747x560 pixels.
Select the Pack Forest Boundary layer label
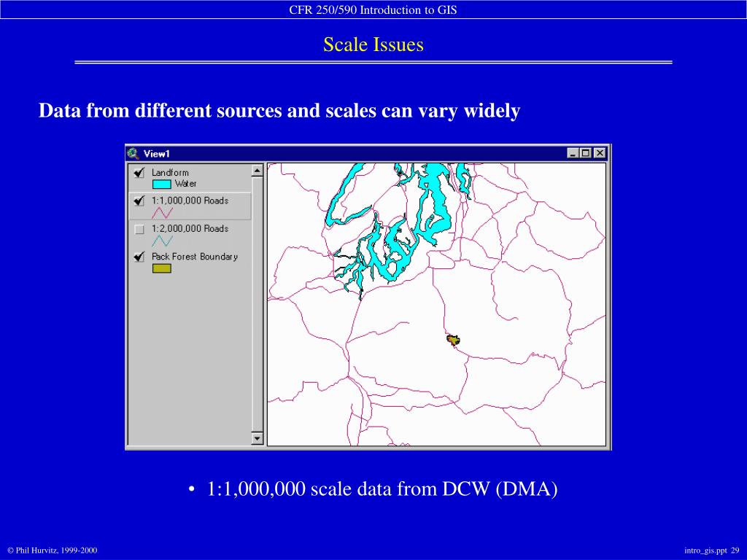point(194,257)
